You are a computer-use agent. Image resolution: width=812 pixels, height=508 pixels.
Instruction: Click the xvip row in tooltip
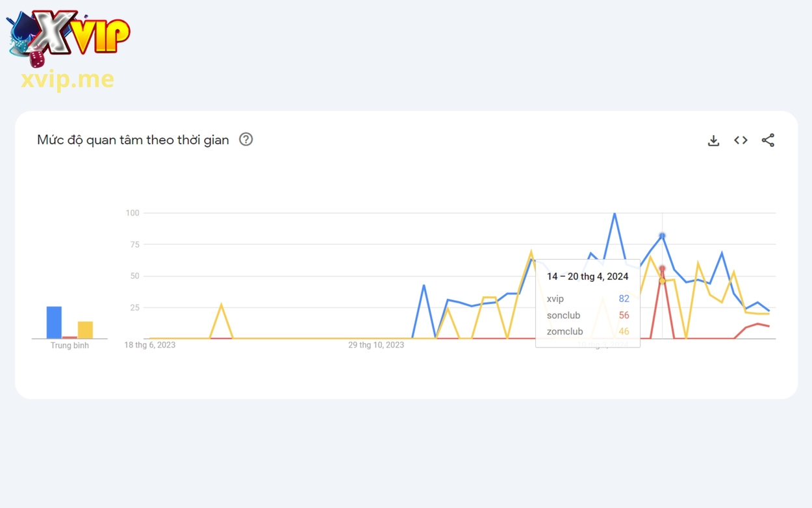coord(587,299)
